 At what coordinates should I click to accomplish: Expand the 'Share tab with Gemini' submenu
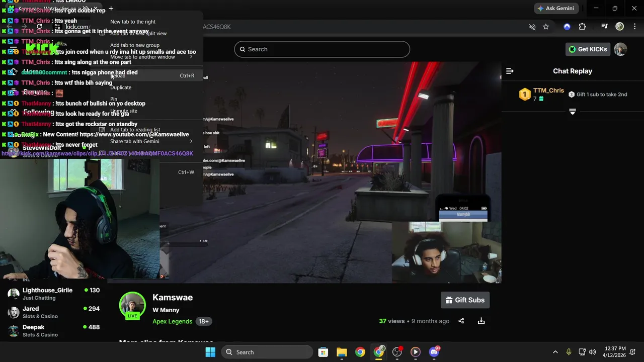pos(146,141)
